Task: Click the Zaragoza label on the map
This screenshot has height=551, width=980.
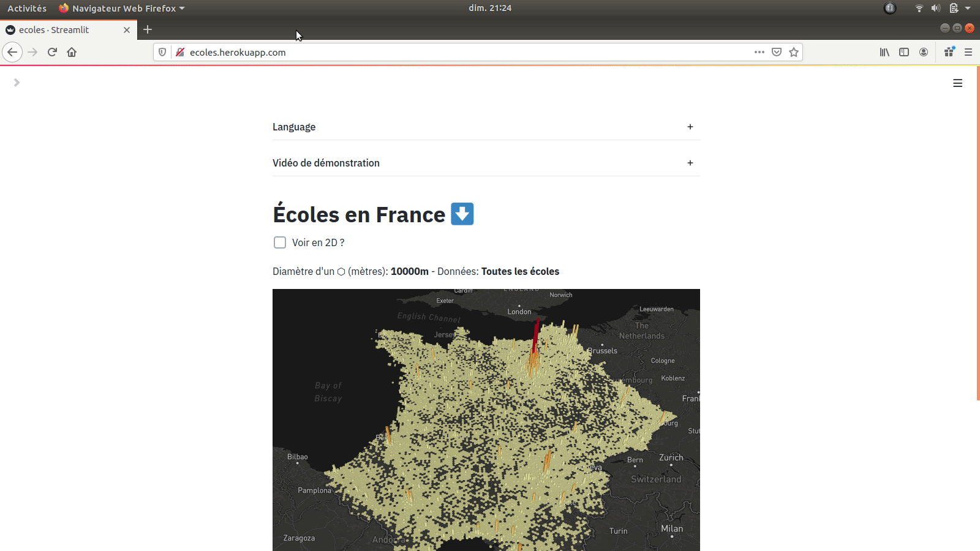Action: tap(299, 538)
